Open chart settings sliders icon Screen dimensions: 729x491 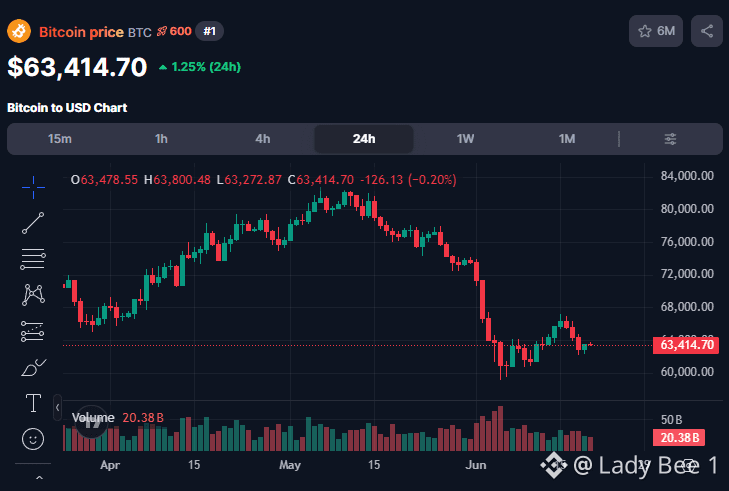[670, 139]
